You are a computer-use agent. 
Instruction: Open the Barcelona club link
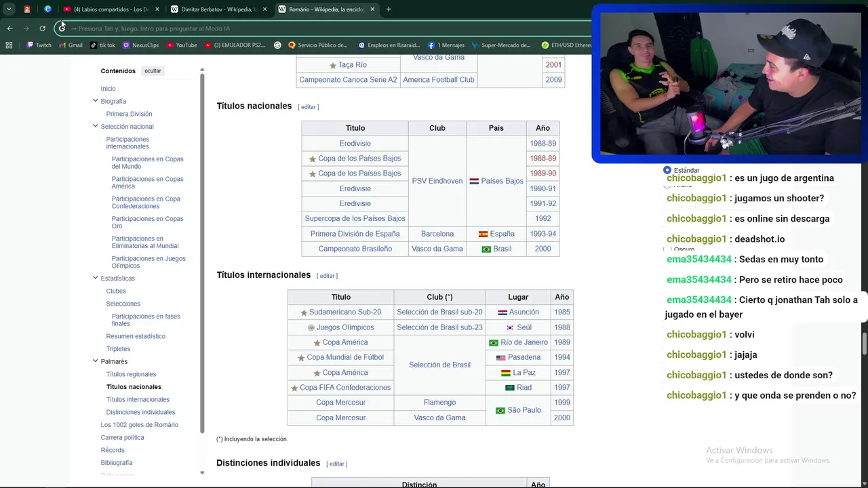(x=437, y=234)
